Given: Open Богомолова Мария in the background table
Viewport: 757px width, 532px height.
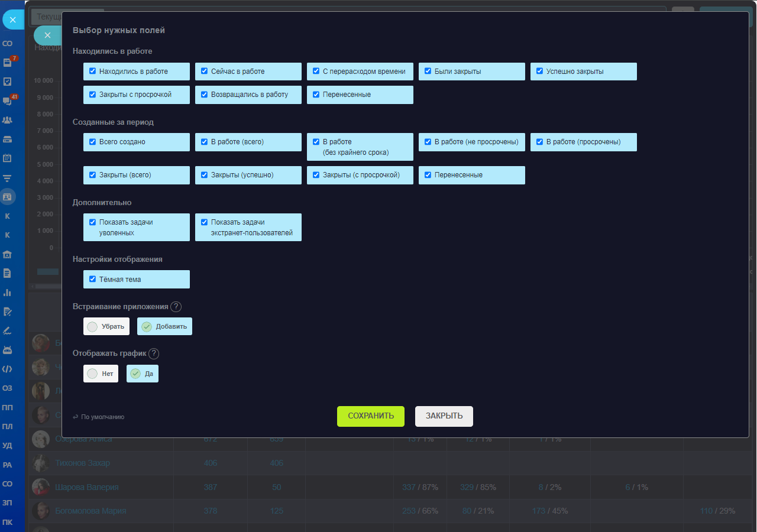Looking at the screenshot, I should coord(90,511).
